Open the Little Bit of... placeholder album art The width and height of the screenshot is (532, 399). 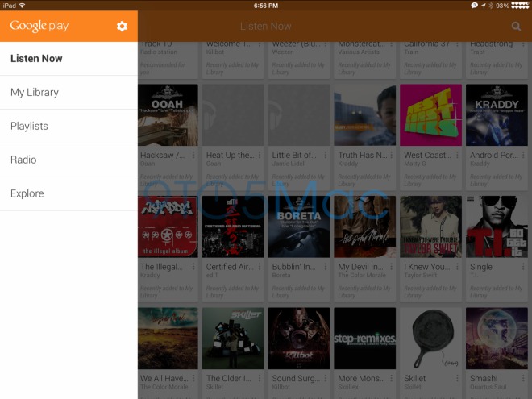299,115
